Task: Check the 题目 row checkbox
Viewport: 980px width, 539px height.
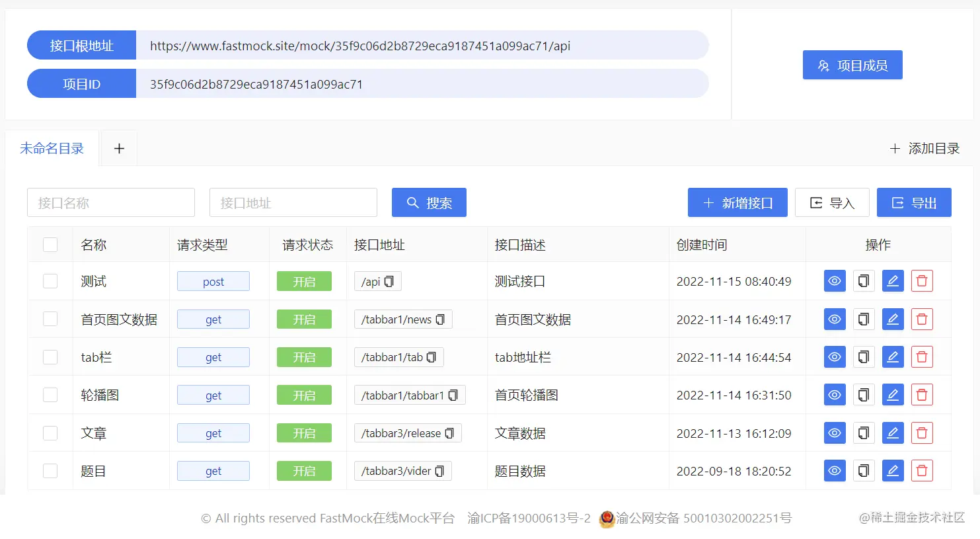Action: click(50, 471)
